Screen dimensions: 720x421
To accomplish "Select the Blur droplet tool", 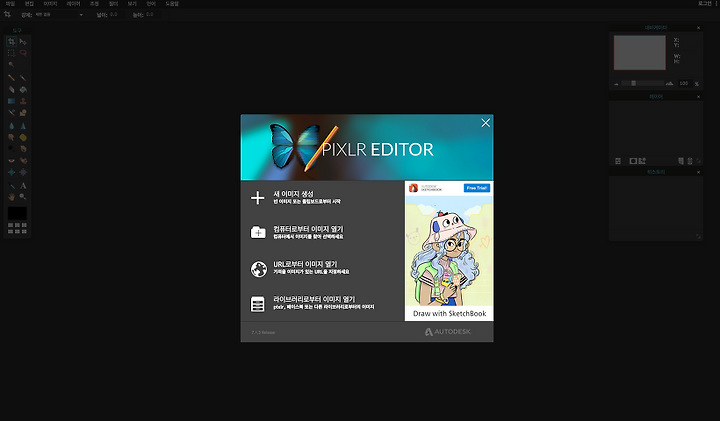I will point(11,126).
